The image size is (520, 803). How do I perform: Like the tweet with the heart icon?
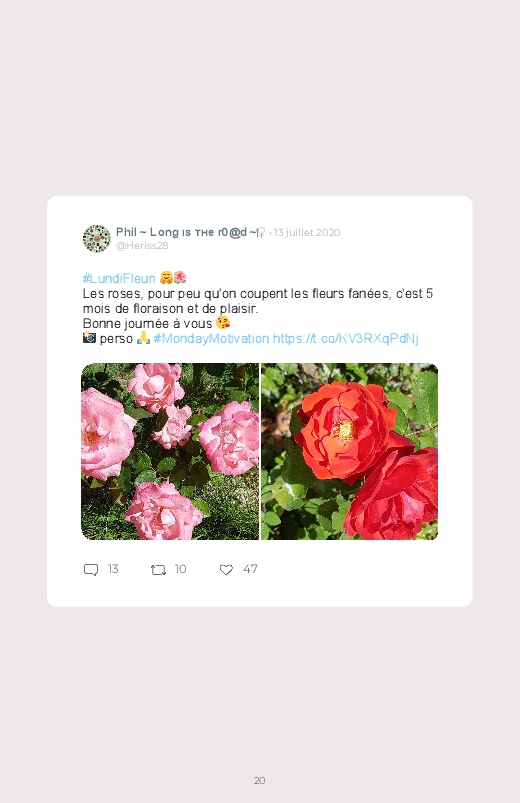226,570
